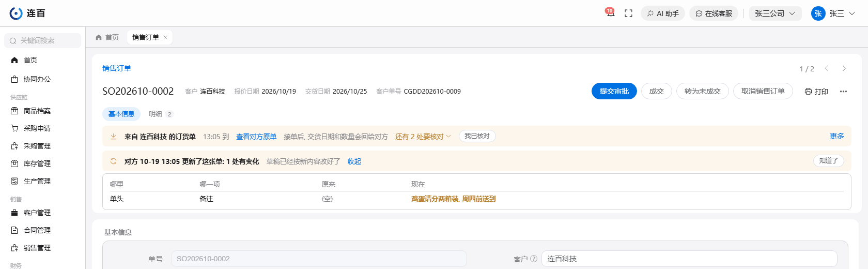
Task: Expand the 张三 user menu arrow
Action: tap(851, 13)
